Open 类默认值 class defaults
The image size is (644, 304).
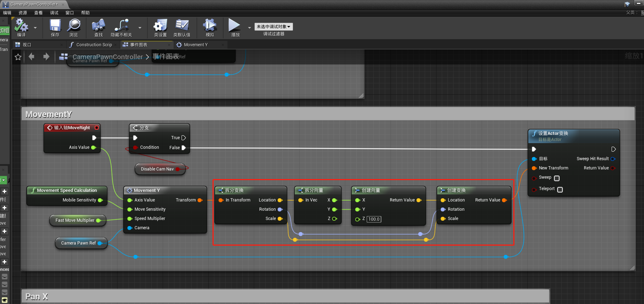click(x=182, y=28)
